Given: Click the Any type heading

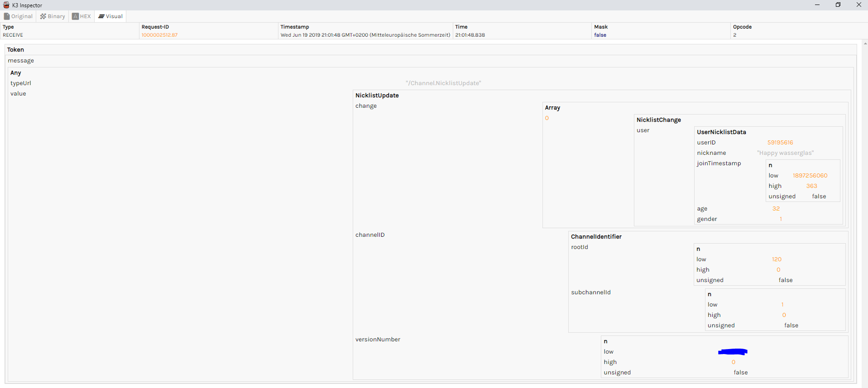Looking at the screenshot, I should [x=16, y=73].
